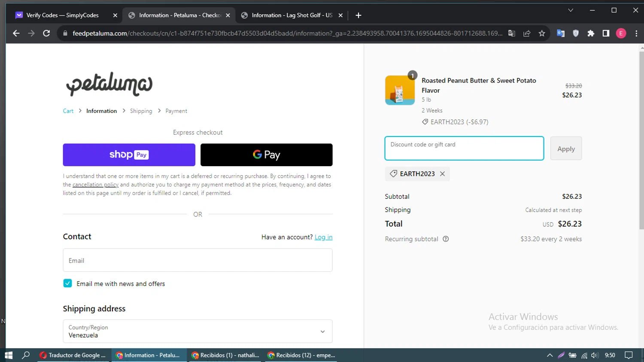Switch to Recibidos (1) nathali taskbar window
644x362 pixels.
point(225,355)
